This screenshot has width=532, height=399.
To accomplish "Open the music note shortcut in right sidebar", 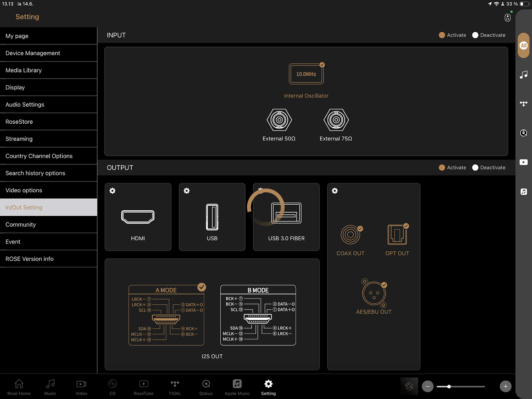I will pos(524,75).
